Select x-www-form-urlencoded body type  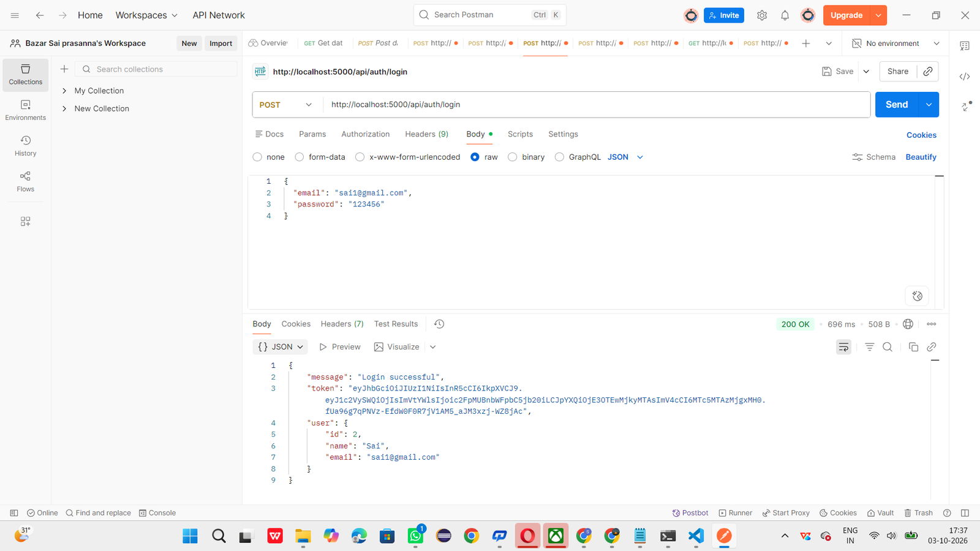tap(407, 157)
